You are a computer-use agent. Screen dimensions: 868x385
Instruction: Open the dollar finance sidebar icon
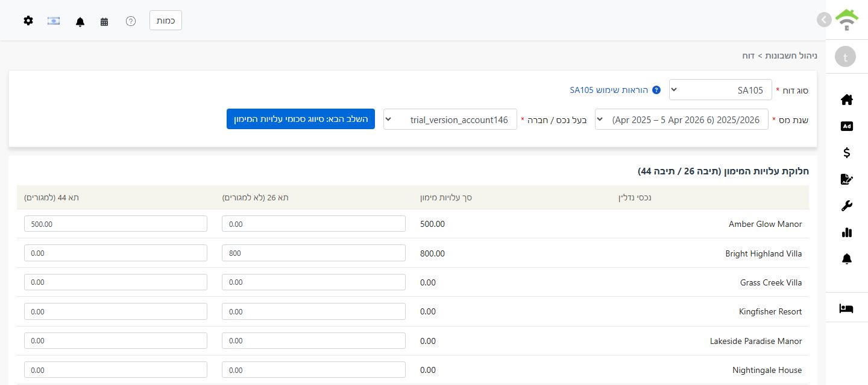coord(846,153)
